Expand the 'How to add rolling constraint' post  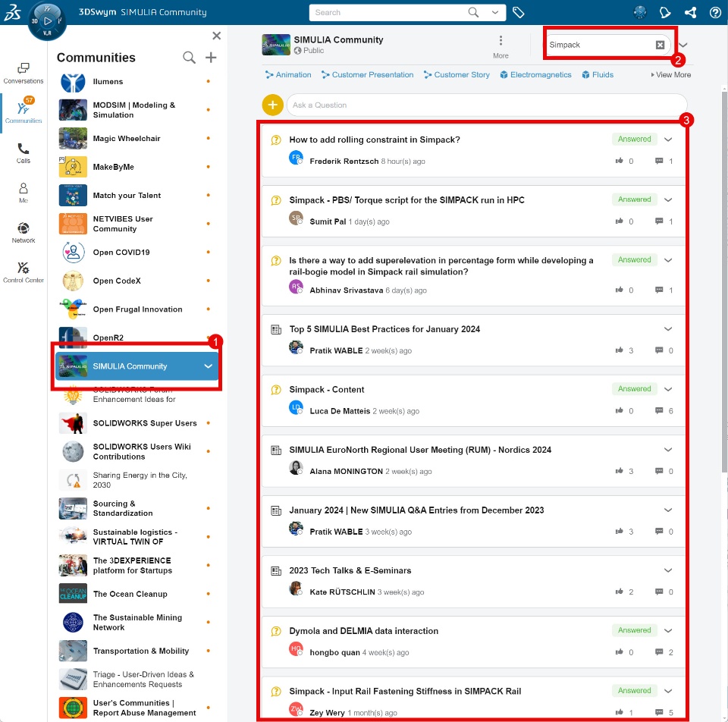coord(668,140)
